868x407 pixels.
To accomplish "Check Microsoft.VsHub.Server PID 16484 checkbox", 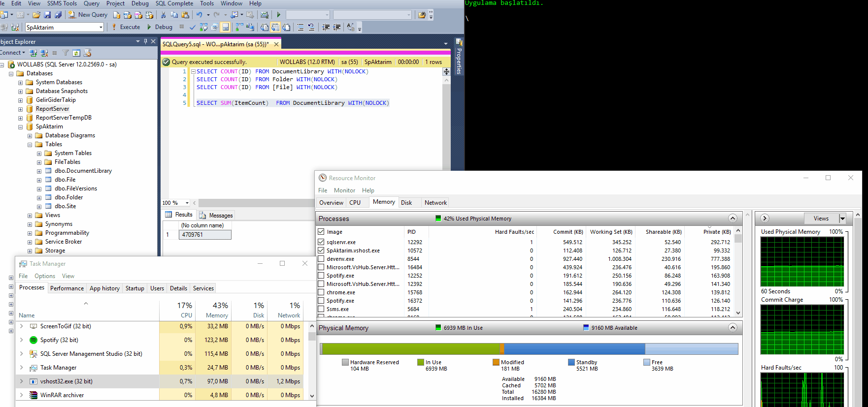I will point(321,267).
